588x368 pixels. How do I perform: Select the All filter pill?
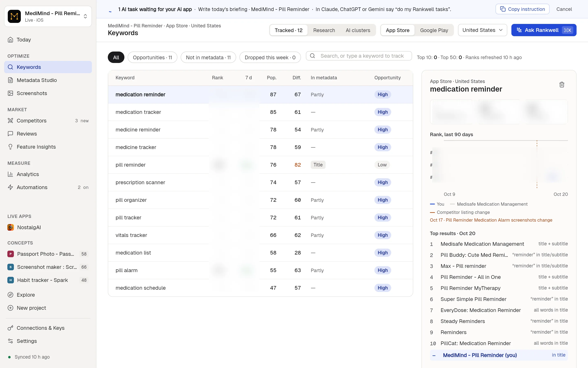[x=116, y=57]
